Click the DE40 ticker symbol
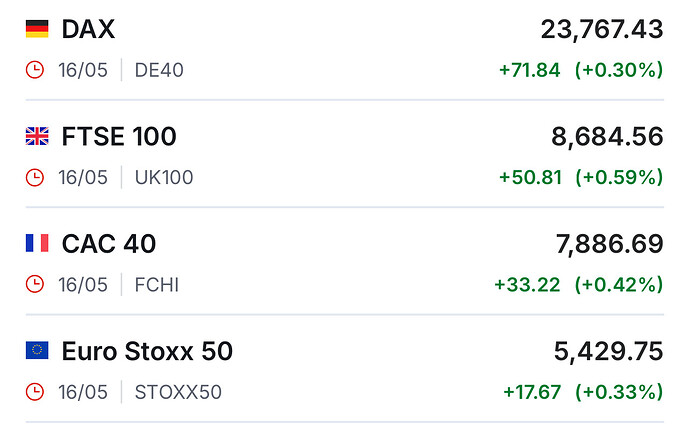 (159, 70)
